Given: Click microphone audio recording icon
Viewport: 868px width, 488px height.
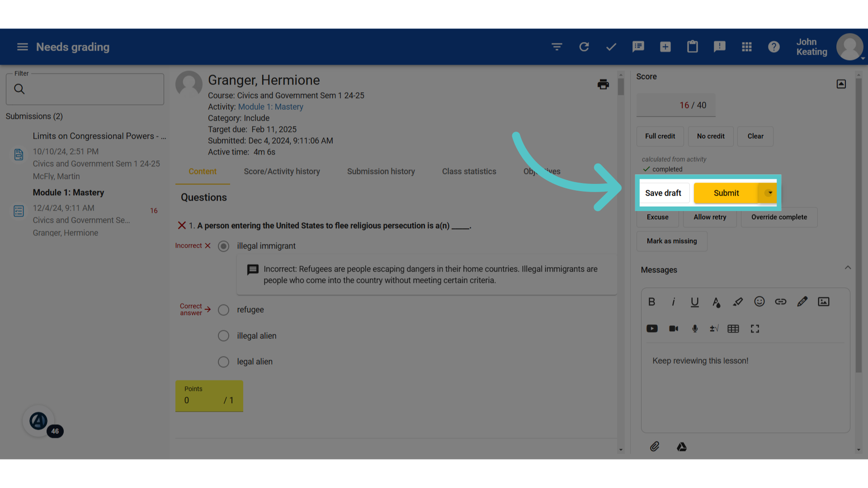Looking at the screenshot, I should click(x=695, y=328).
